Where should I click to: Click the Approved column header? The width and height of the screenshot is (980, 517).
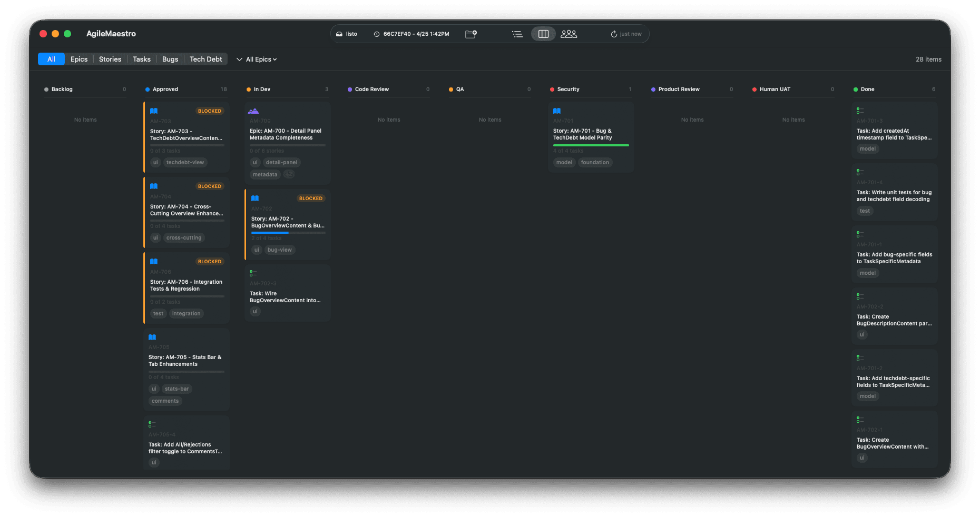(x=187, y=90)
